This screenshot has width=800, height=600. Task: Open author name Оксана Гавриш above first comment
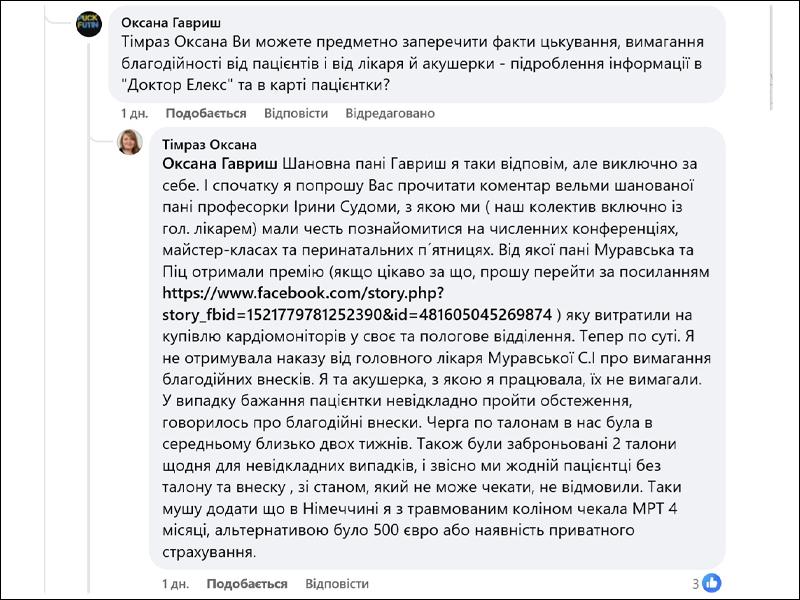coord(171,22)
